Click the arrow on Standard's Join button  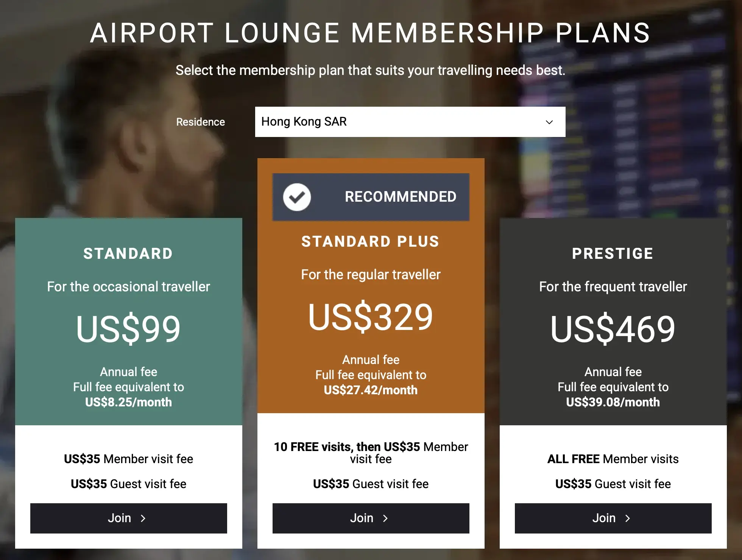pos(143,518)
